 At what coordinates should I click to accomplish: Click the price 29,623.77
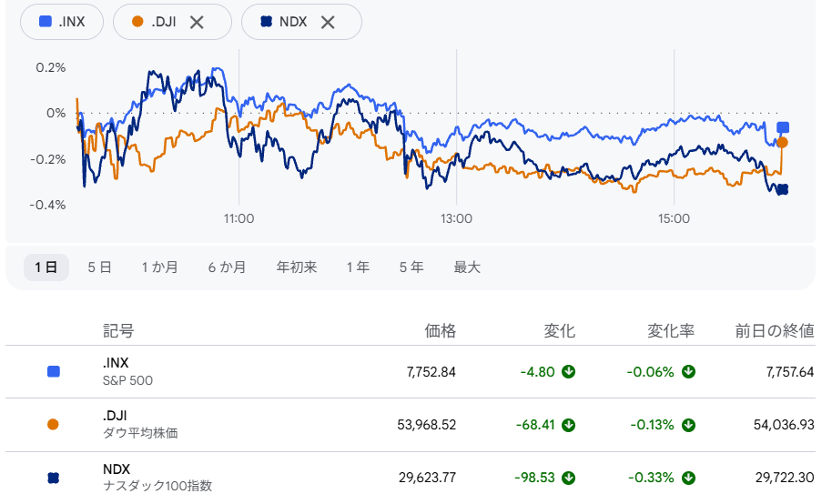[x=428, y=478]
